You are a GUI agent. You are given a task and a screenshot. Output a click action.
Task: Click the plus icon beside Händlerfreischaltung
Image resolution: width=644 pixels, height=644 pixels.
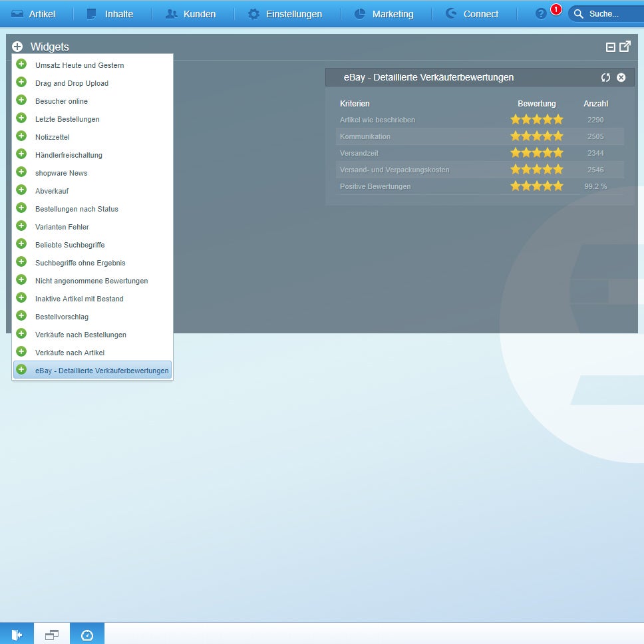[x=21, y=154]
